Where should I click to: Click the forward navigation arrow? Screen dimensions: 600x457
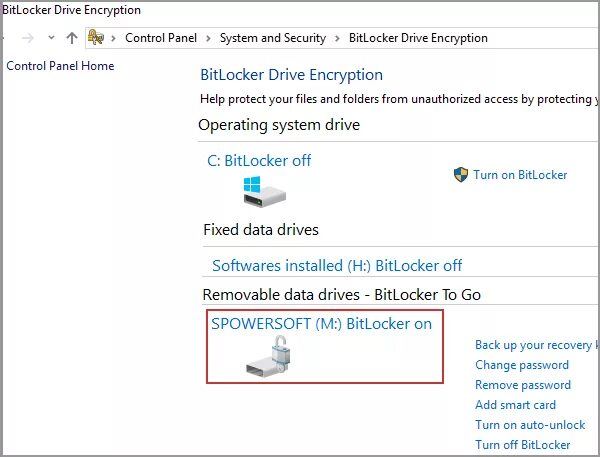26,38
